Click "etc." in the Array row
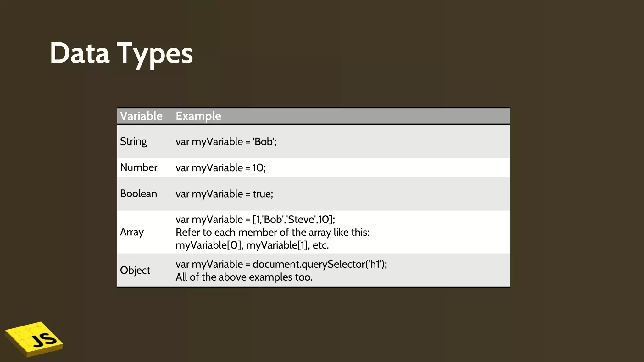This screenshot has width=644, height=362. click(x=320, y=245)
